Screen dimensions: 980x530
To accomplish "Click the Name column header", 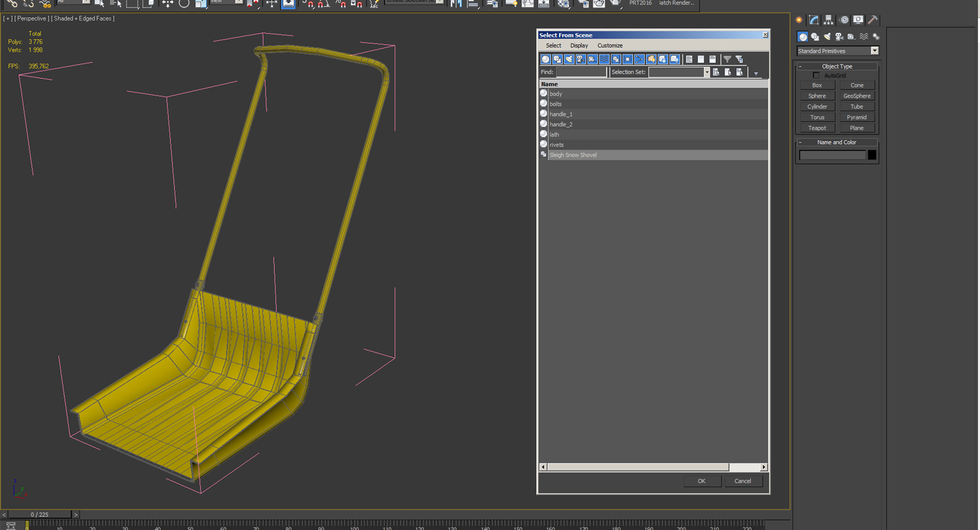I will coord(654,84).
